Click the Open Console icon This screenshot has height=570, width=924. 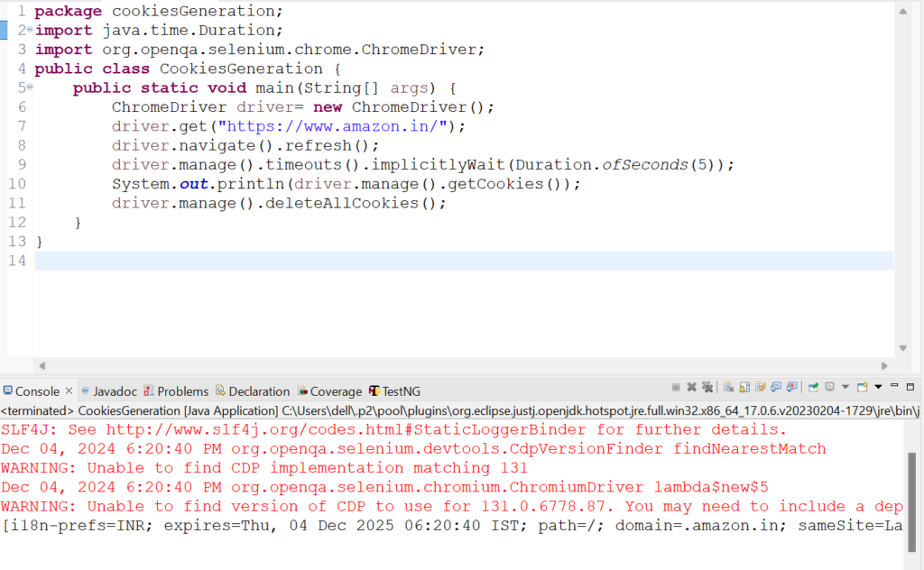click(862, 388)
